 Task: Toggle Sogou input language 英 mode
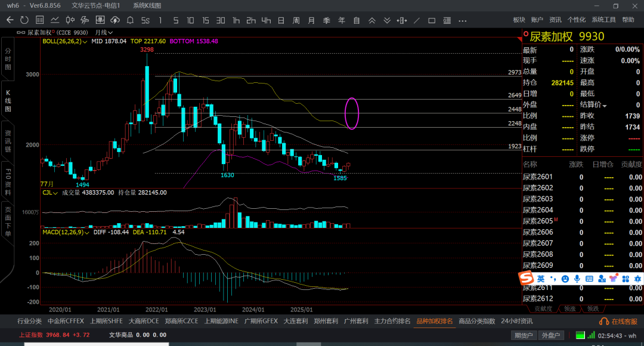[x=540, y=279]
